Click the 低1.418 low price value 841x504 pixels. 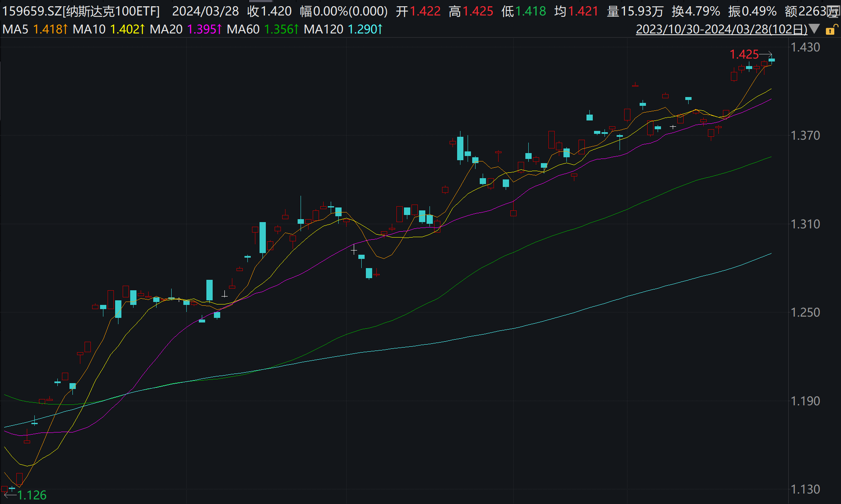pos(524,11)
